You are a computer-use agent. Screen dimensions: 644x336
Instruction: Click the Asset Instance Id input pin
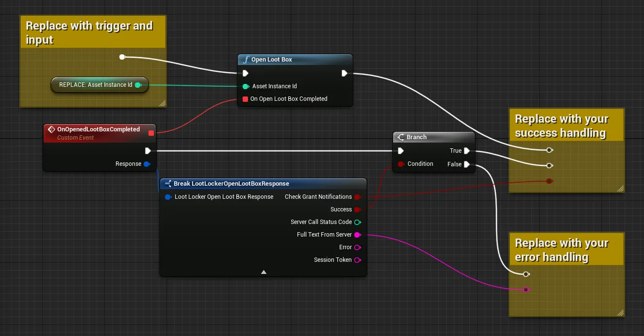(x=246, y=86)
